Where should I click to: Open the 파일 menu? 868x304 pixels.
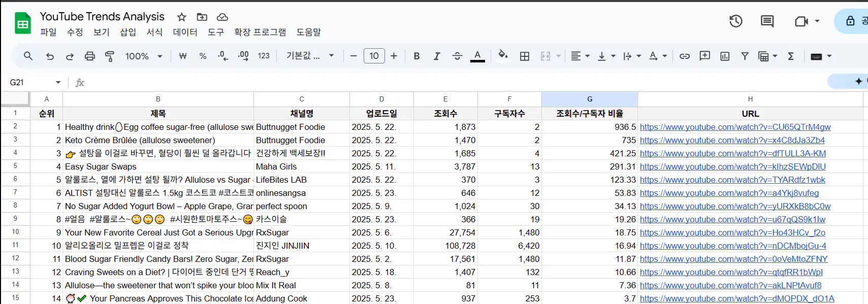point(48,32)
